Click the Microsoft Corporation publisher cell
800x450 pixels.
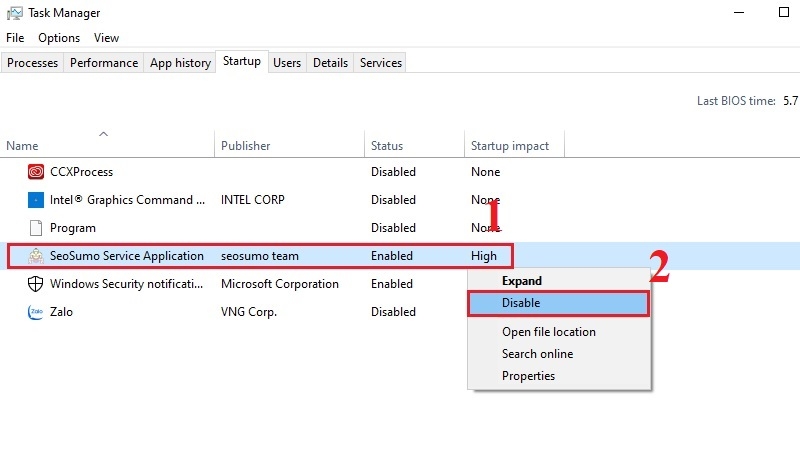point(280,284)
